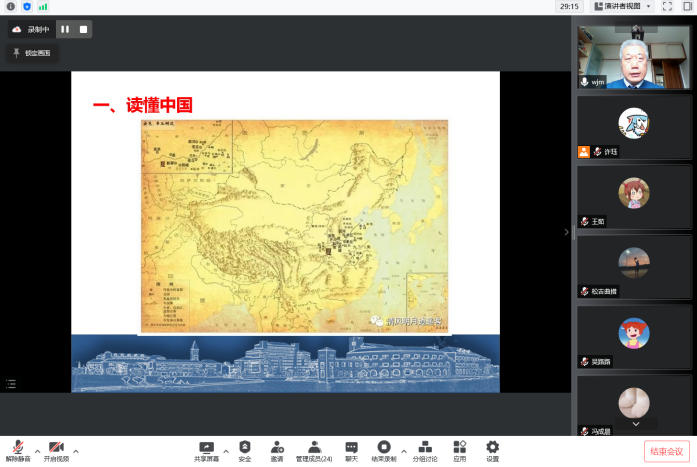
Task: Select 许珏's participant video tile
Action: [x=633, y=126]
